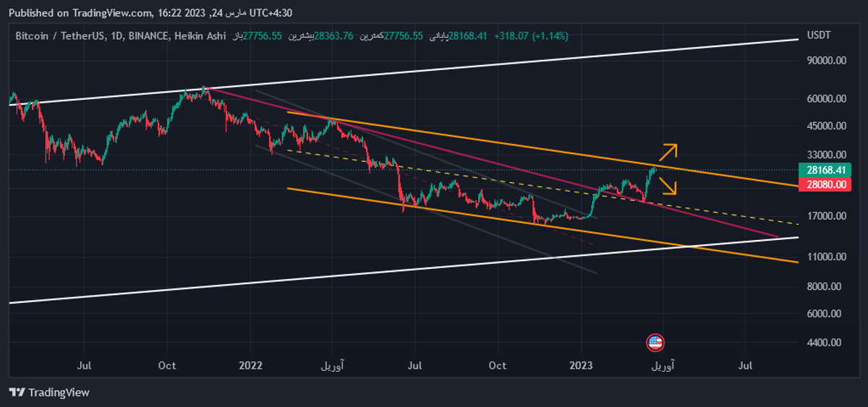Click the TradingView logo at bottom left
868x407 pixels.
(49, 392)
